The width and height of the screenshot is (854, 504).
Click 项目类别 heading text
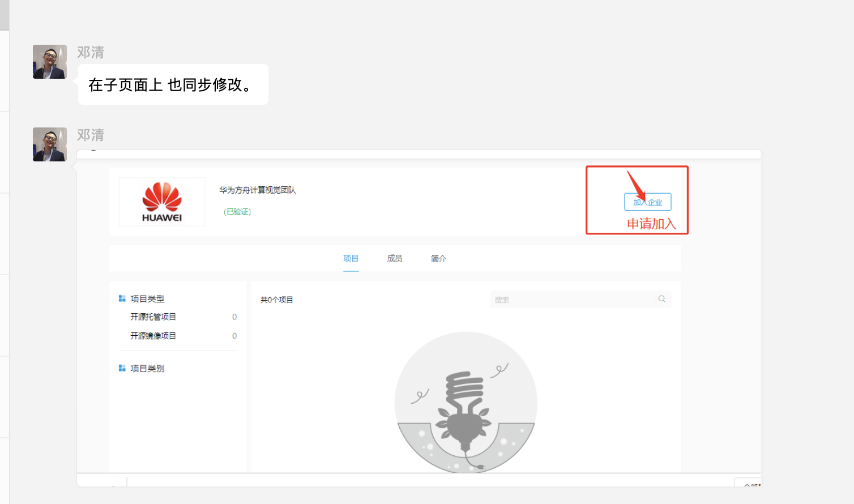(x=147, y=368)
